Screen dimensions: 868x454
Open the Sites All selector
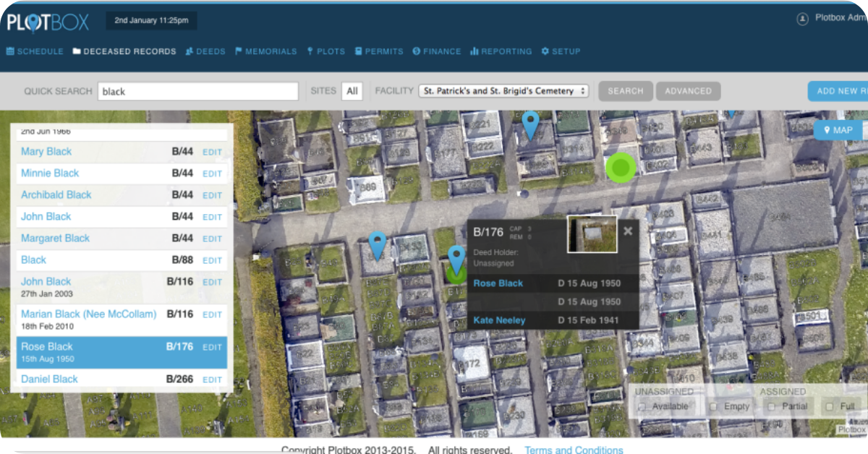[352, 91]
